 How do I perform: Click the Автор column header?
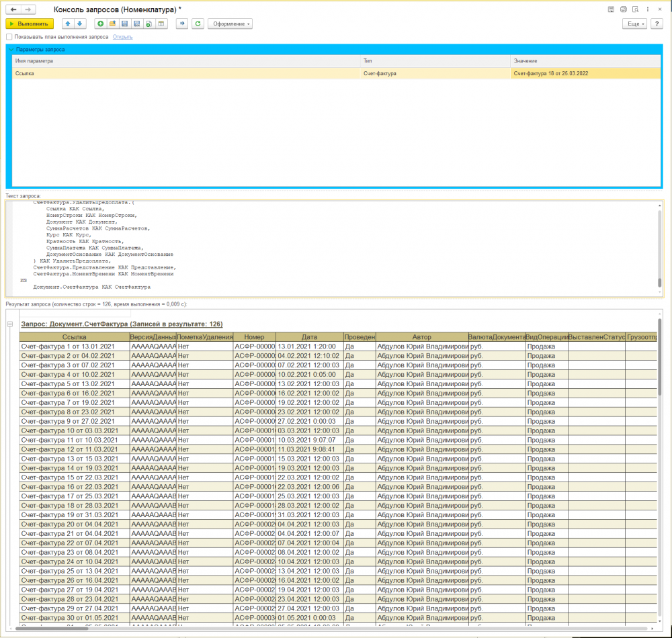pos(422,337)
